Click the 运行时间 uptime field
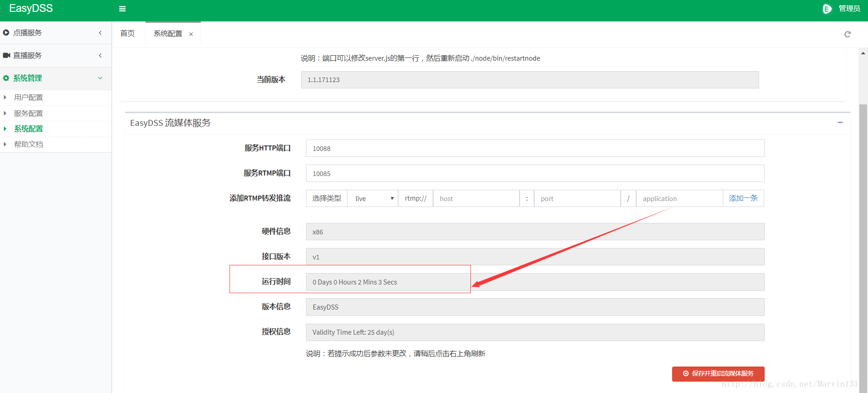The image size is (868, 393). coord(535,282)
